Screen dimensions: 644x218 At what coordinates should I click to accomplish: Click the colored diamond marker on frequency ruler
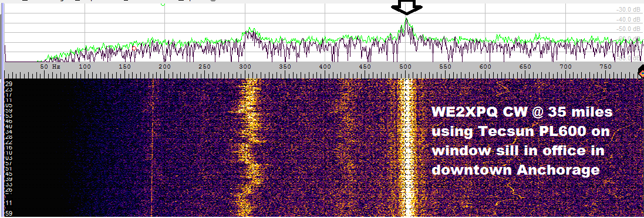[641, 73]
